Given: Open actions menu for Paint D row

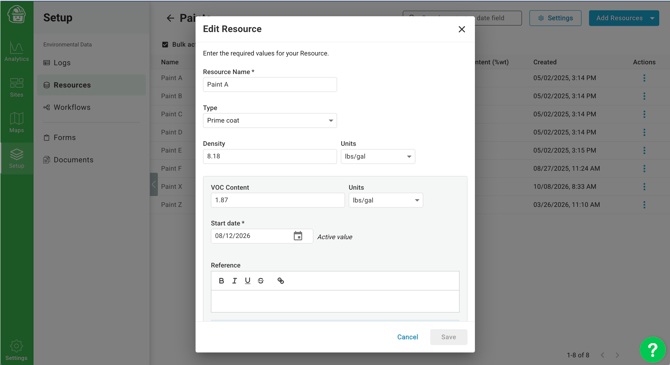Looking at the screenshot, I should (644, 132).
